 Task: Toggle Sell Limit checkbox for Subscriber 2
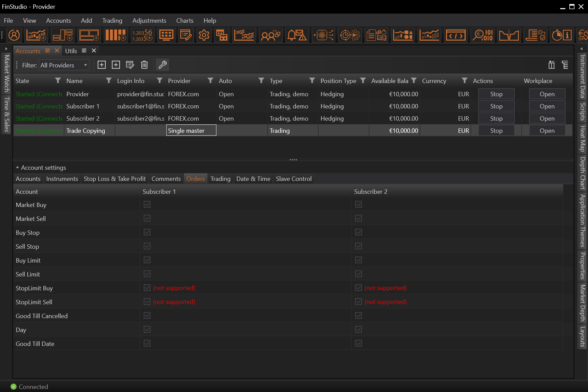coord(359,274)
